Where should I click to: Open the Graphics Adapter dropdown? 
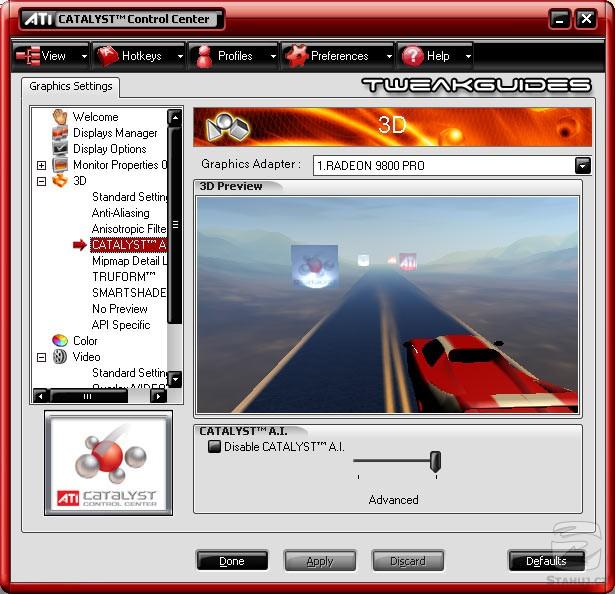582,166
